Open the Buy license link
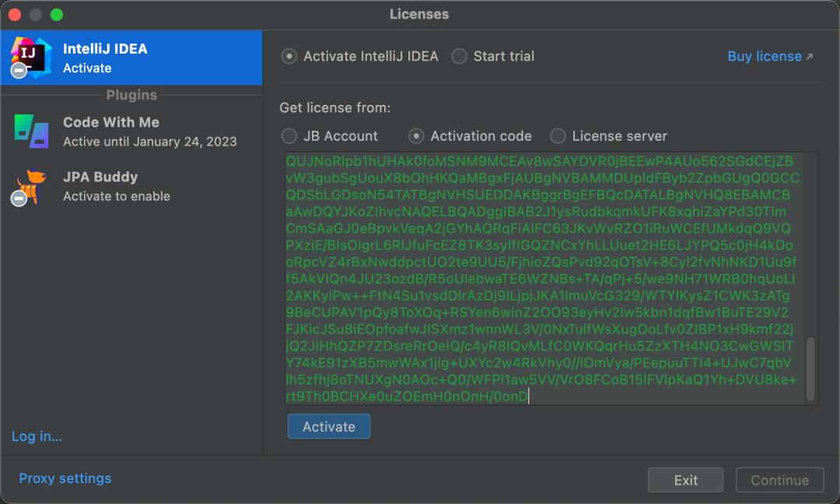This screenshot has height=504, width=840. click(765, 56)
